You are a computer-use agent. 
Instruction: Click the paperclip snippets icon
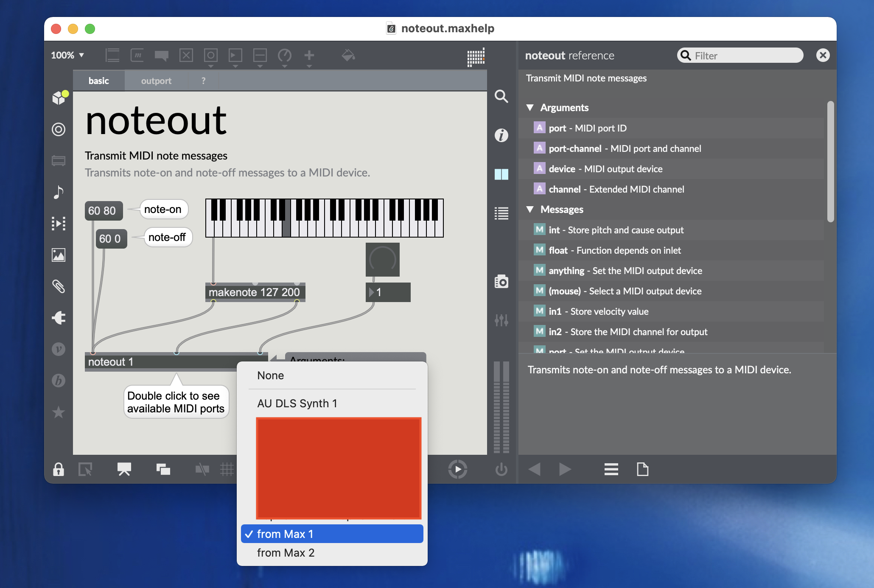pyautogui.click(x=59, y=286)
